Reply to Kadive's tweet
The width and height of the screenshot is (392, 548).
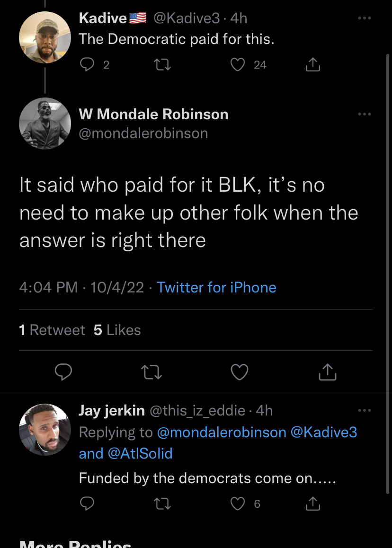(87, 65)
